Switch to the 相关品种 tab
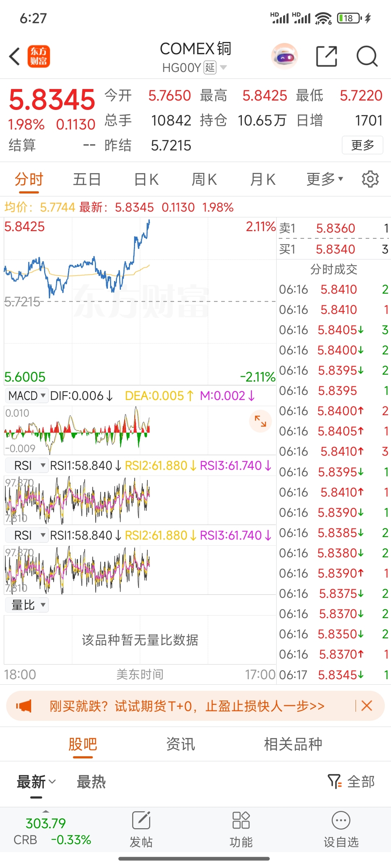 (x=293, y=744)
